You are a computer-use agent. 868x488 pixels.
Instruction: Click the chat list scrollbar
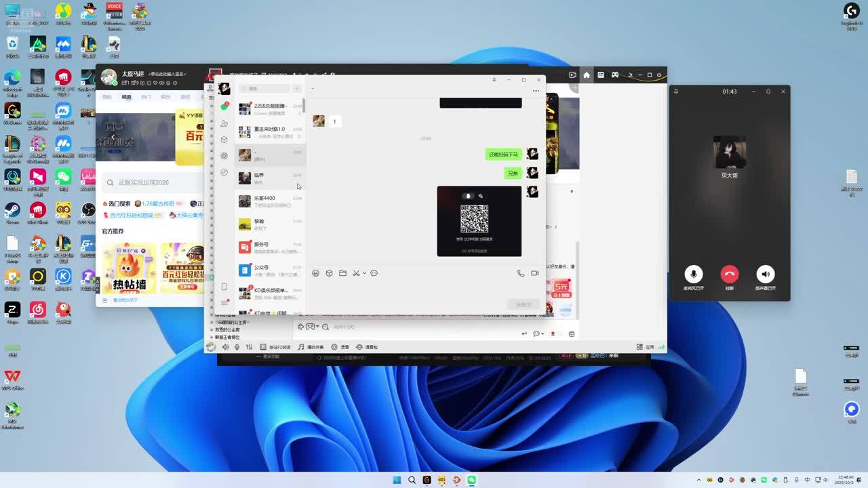pos(304,106)
